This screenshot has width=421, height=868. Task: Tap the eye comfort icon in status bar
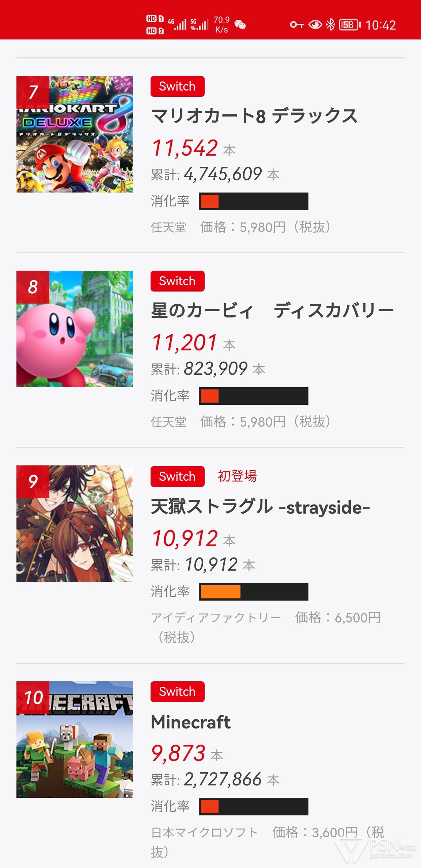coord(315,24)
